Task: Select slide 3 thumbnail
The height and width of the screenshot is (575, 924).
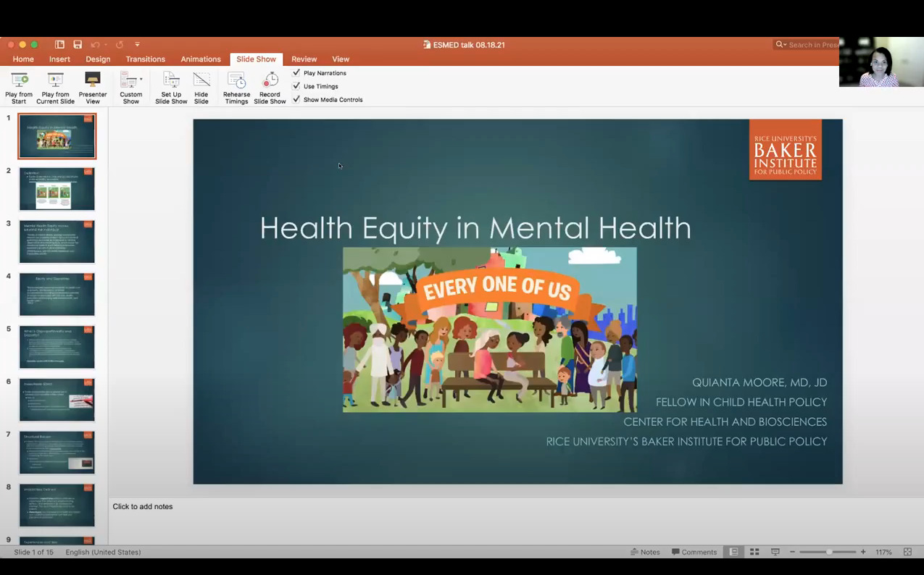Action: [x=57, y=242]
